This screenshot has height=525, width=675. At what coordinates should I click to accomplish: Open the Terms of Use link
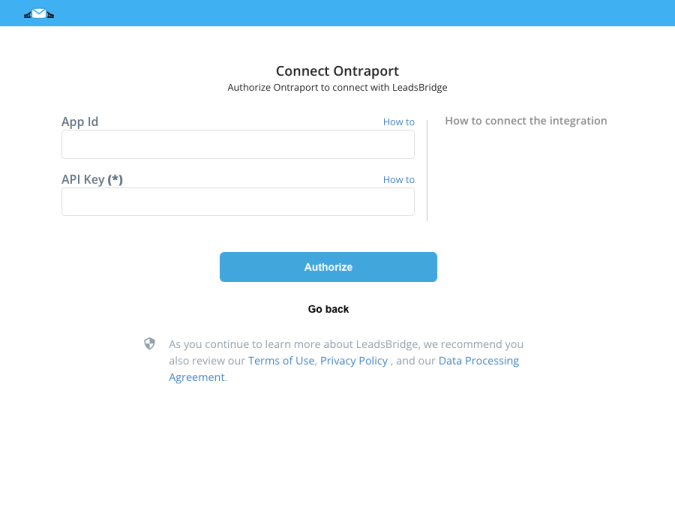[281, 361]
